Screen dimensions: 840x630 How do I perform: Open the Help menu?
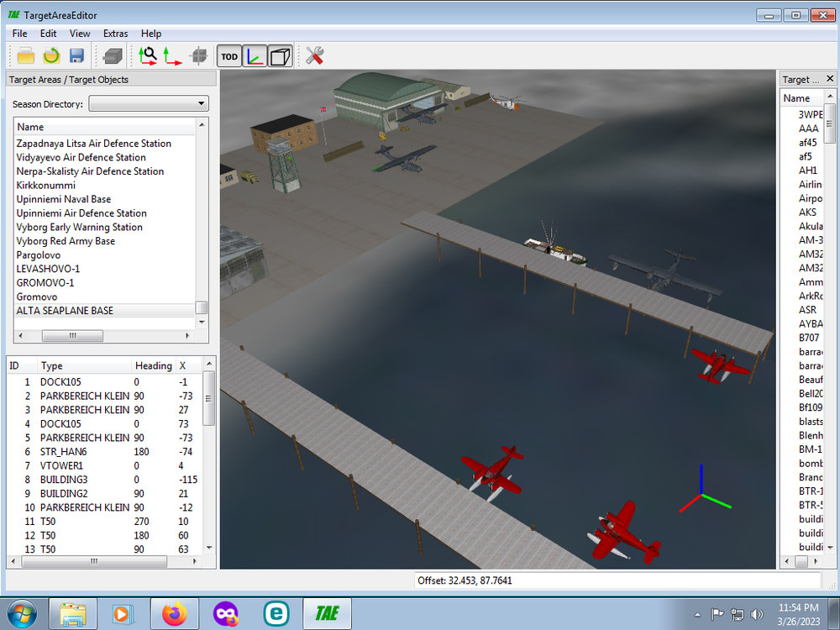pos(151,34)
